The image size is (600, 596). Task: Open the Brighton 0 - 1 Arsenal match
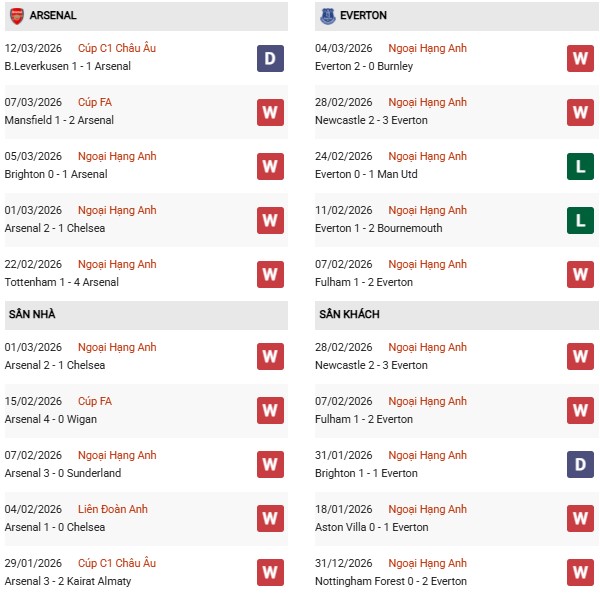pos(56,174)
